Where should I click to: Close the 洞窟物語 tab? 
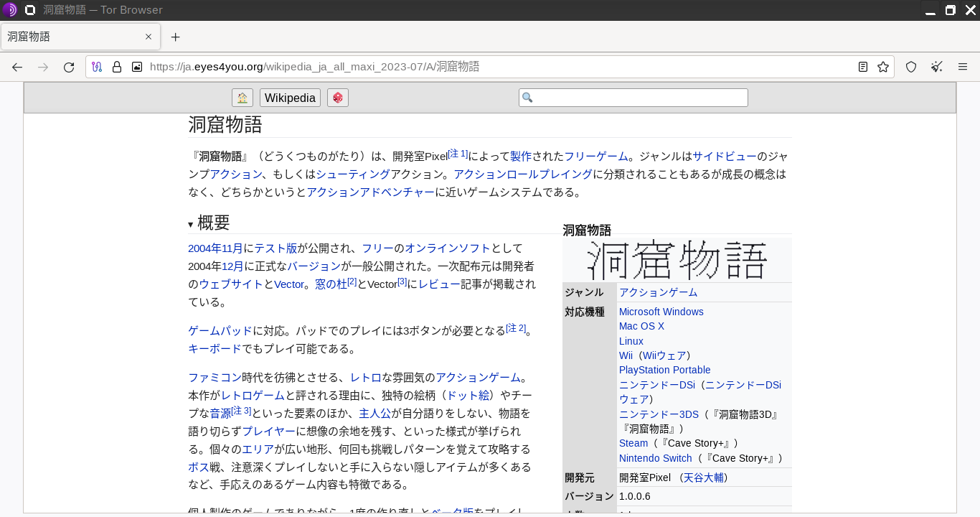coord(149,37)
